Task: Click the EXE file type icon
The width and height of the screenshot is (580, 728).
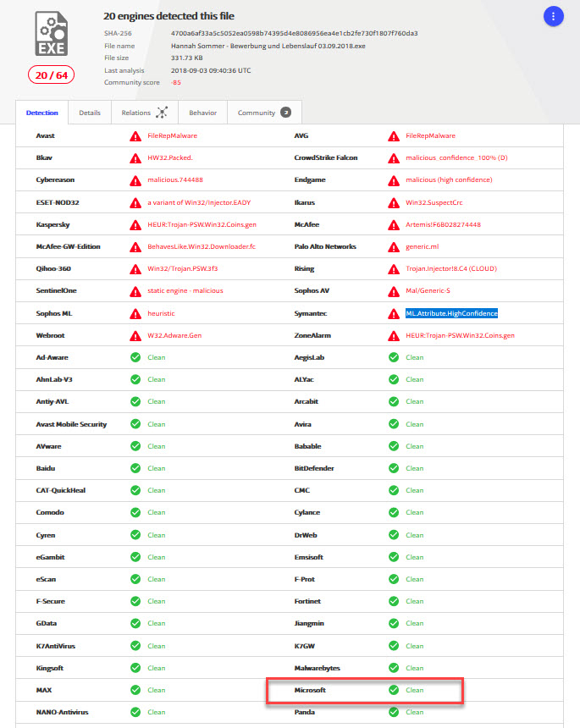Action: pyautogui.click(x=52, y=34)
